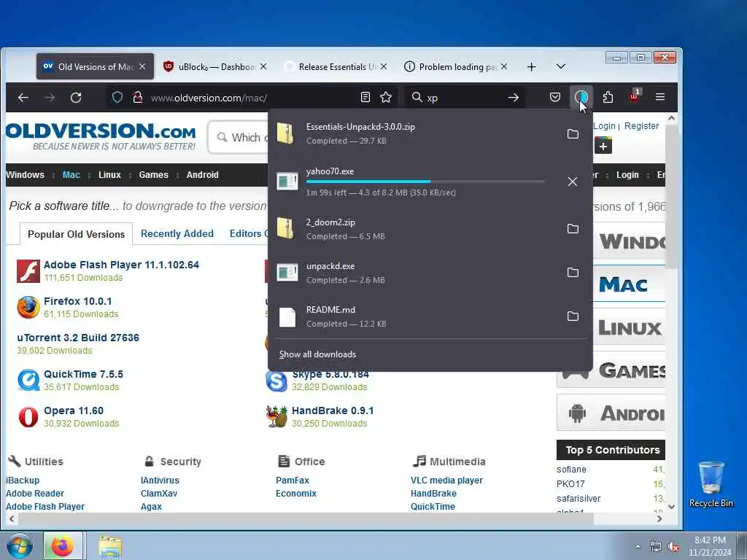
Task: Open the HandBrake 0.9.1 link
Action: click(x=333, y=411)
